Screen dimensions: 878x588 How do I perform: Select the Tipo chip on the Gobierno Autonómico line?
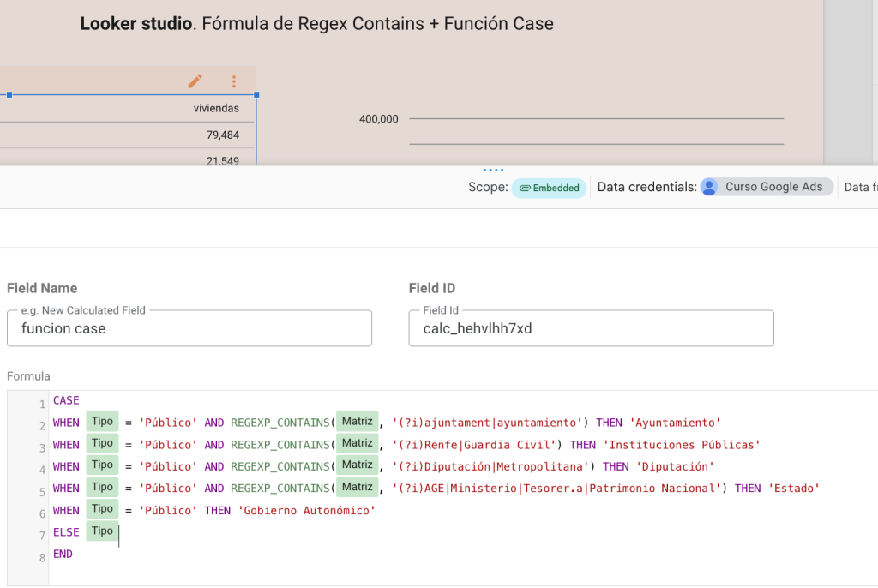(x=103, y=509)
